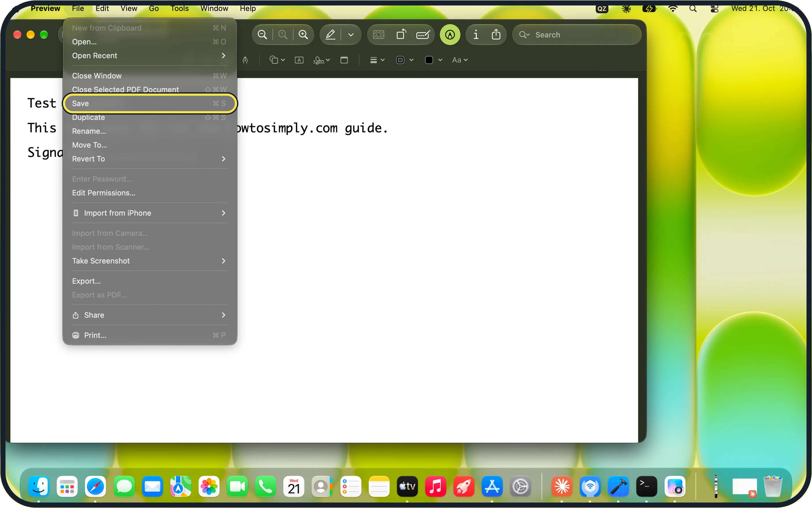Click the Wi-Fi status icon
This screenshot has height=508, width=812.
tap(672, 9)
